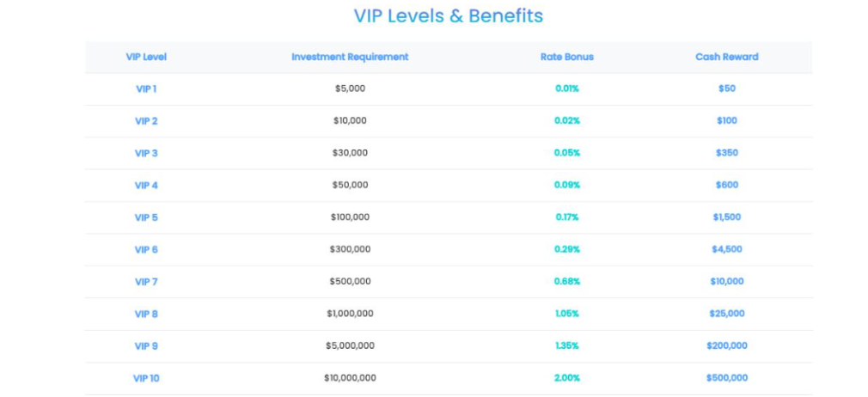
Task: Click the 0.01% rate bonus value
Action: tap(567, 89)
